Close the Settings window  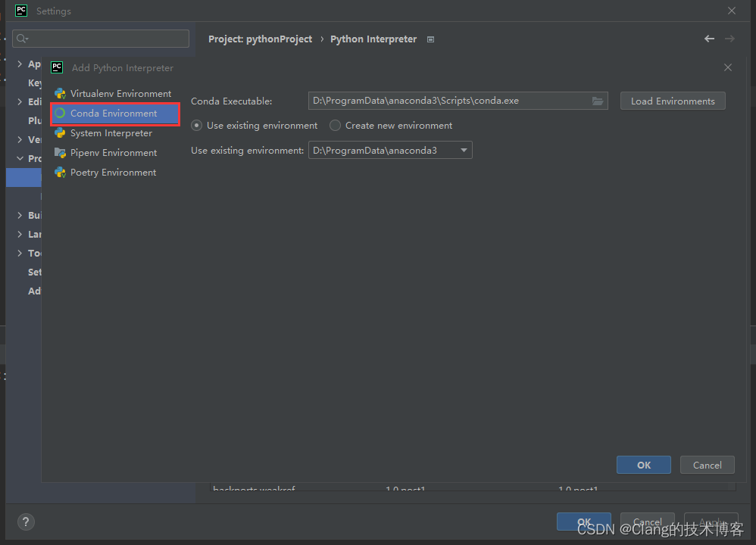pos(732,11)
